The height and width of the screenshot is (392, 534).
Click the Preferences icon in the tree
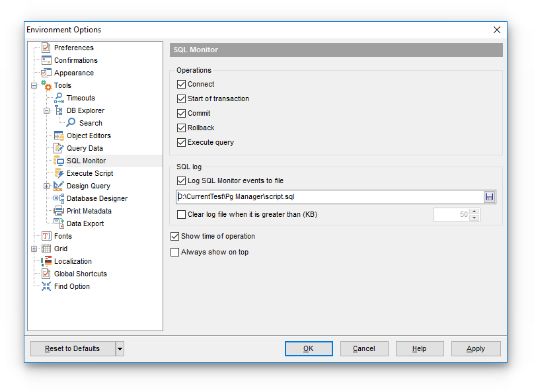tap(46, 48)
